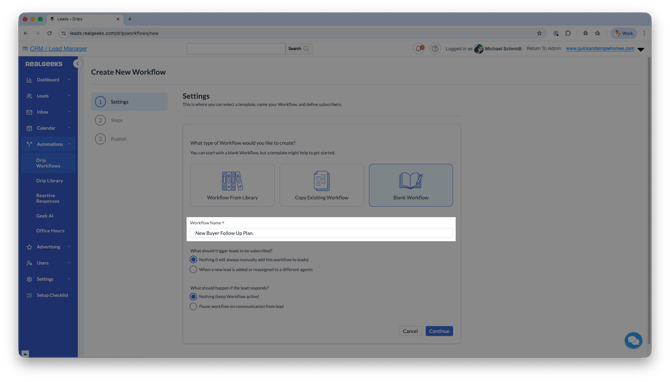The image size is (670, 382).
Task: Click the Return To Admin link
Action: tap(544, 48)
